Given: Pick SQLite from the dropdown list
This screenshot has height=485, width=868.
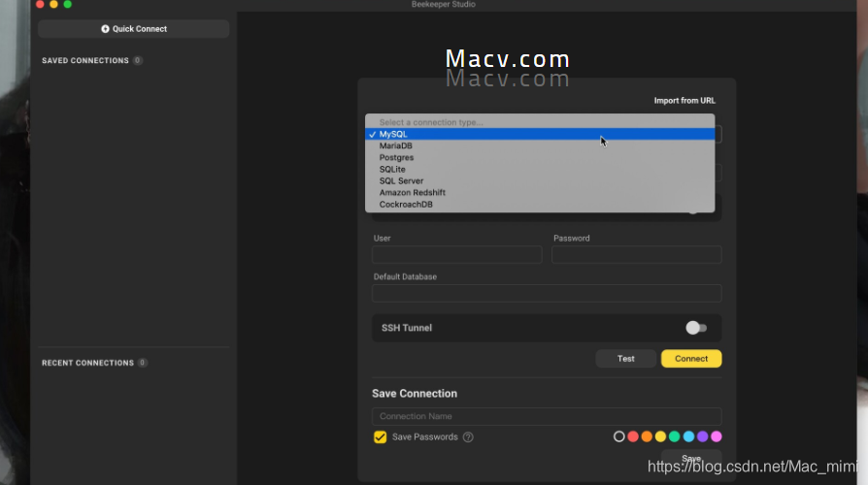Looking at the screenshot, I should pyautogui.click(x=540, y=169).
